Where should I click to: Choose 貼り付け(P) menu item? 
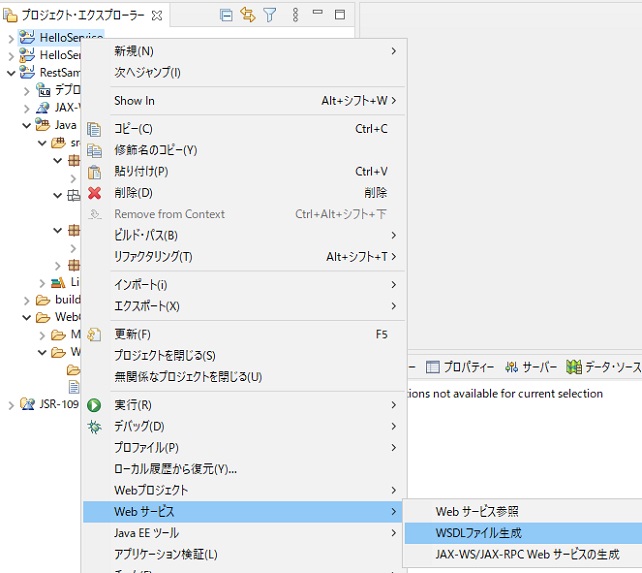click(246, 172)
